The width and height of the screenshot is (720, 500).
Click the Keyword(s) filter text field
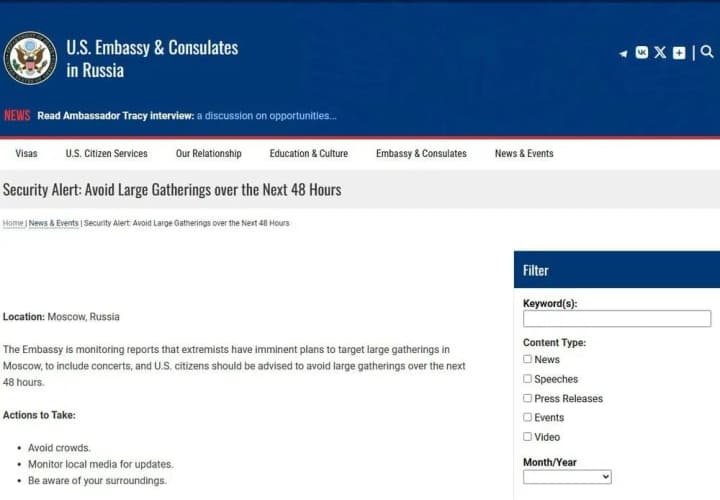(616, 319)
